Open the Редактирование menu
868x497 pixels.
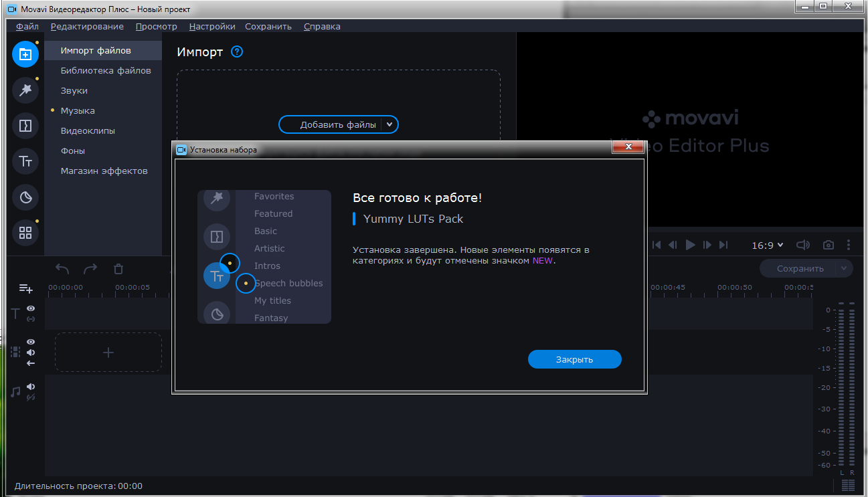87,26
